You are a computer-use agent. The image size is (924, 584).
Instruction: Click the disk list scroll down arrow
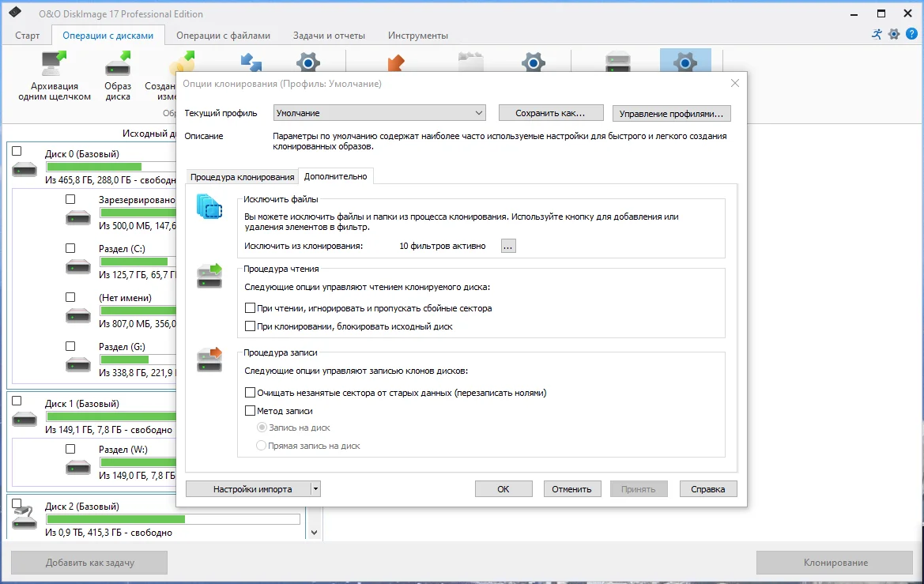click(x=314, y=532)
